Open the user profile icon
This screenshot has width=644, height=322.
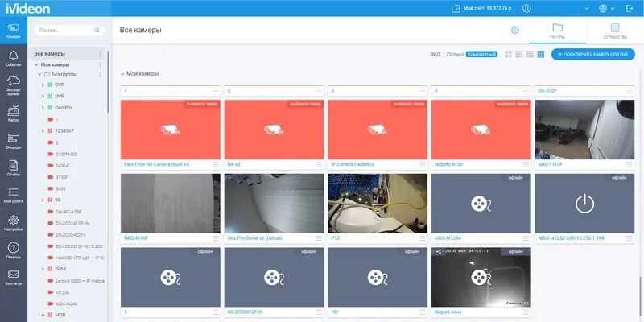[x=526, y=8]
